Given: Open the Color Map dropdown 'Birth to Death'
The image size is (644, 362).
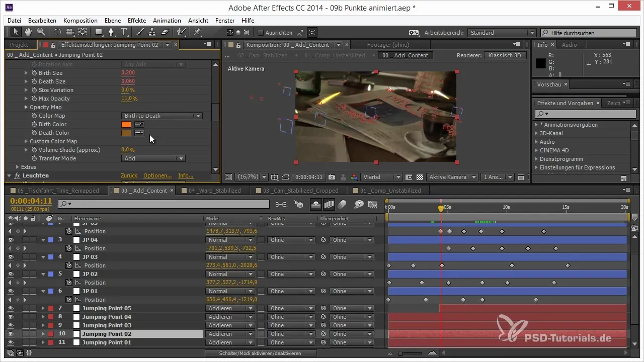Looking at the screenshot, I should pos(162,116).
